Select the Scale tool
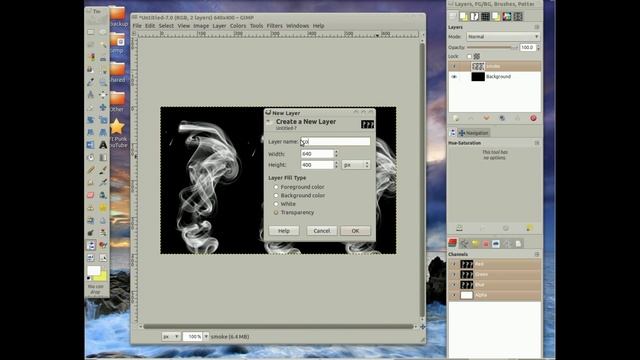Screen dimensions: 640x360 coord(103,120)
